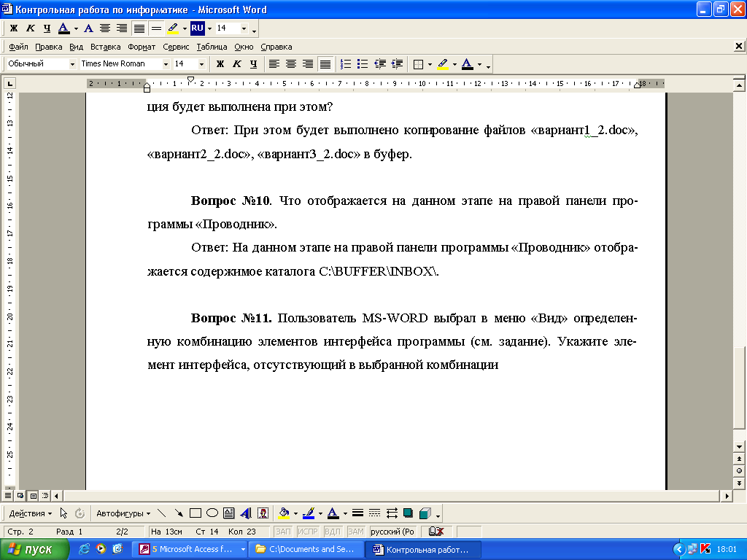Screen dimensions: 747x560
Task: Open the Правка menu
Action: click(x=49, y=47)
